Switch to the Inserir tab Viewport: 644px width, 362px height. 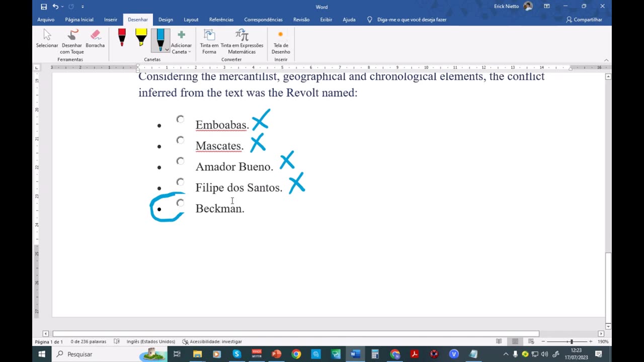(111, 20)
